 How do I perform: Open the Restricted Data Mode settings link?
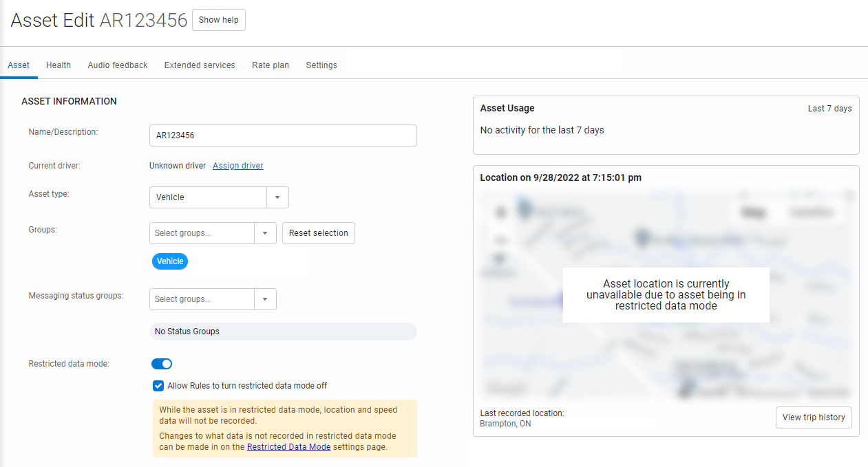[x=288, y=446]
